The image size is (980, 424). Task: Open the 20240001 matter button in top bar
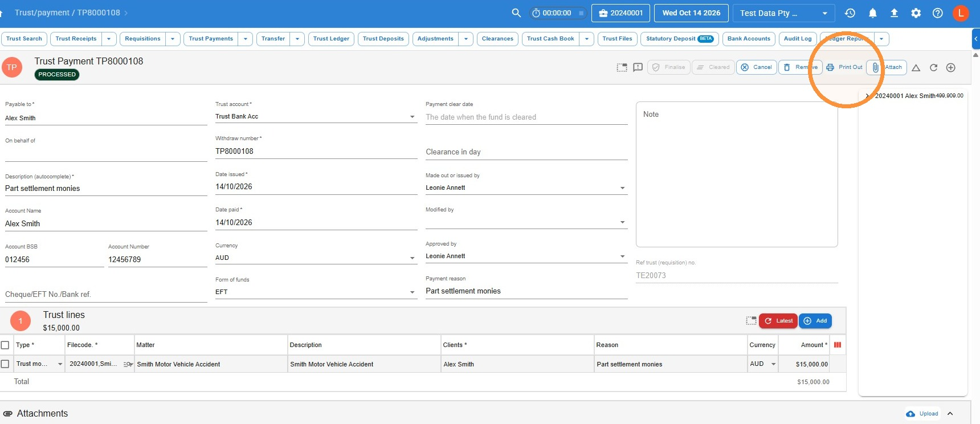click(620, 13)
